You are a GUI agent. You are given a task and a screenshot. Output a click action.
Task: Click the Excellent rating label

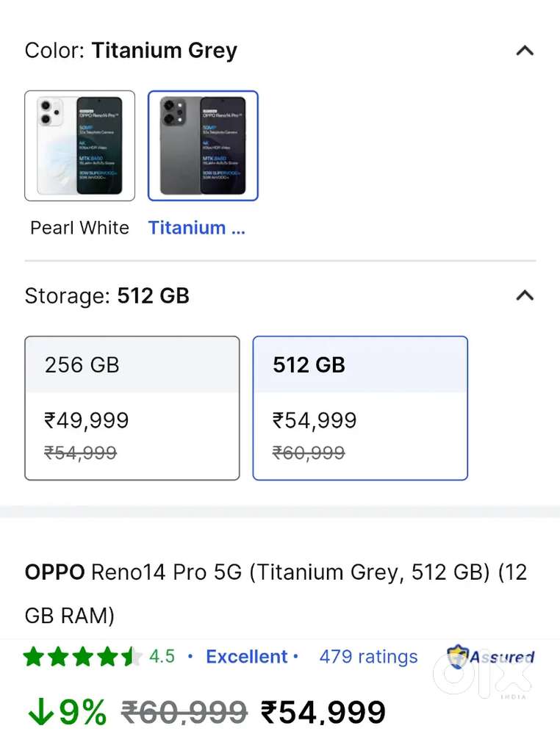(x=247, y=657)
